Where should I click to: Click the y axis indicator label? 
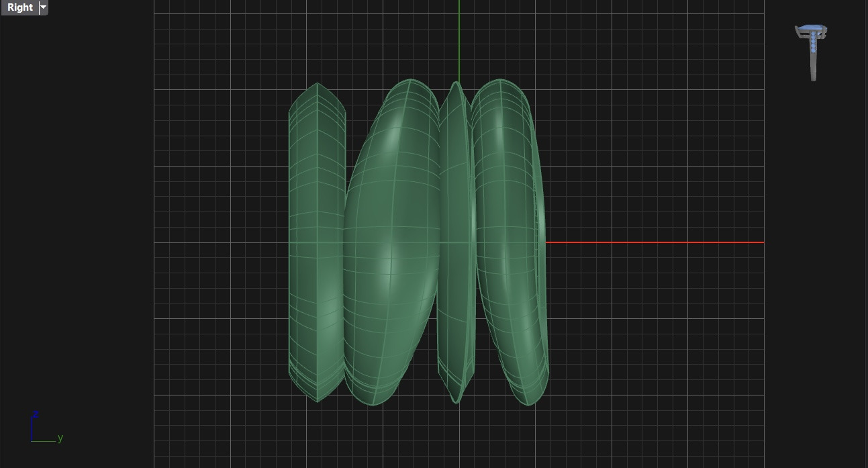click(x=60, y=438)
